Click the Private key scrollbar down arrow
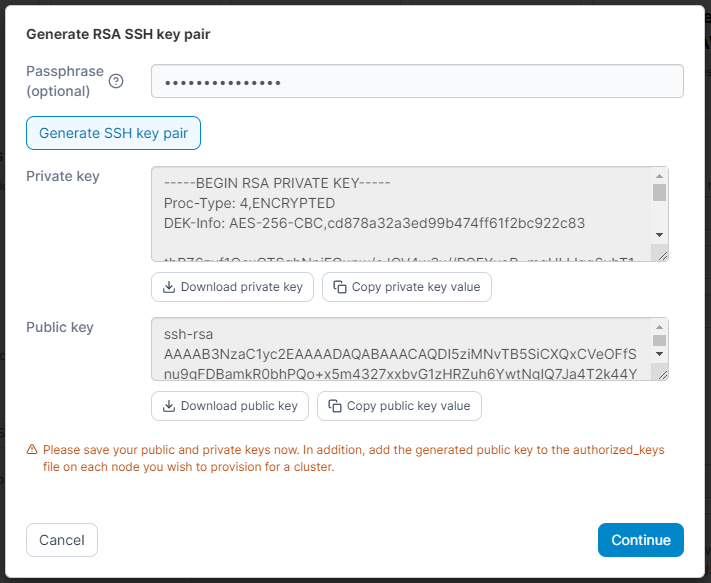The height and width of the screenshot is (583, 711). (659, 234)
